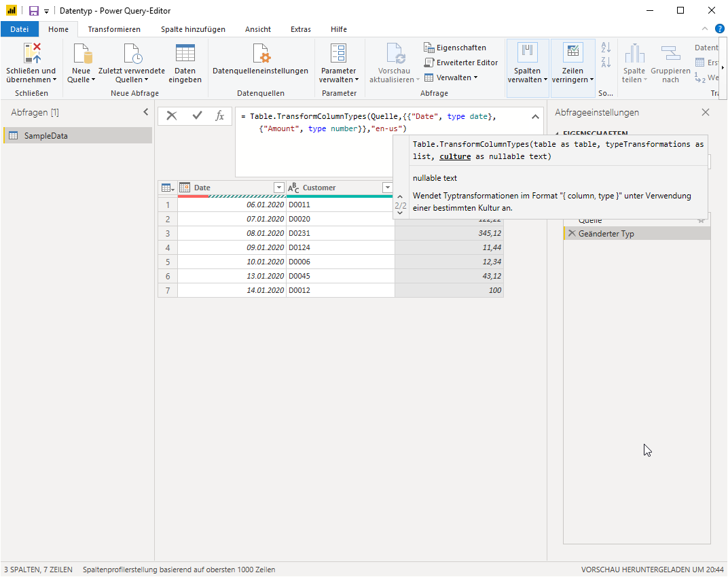Click Customer column header

point(340,187)
